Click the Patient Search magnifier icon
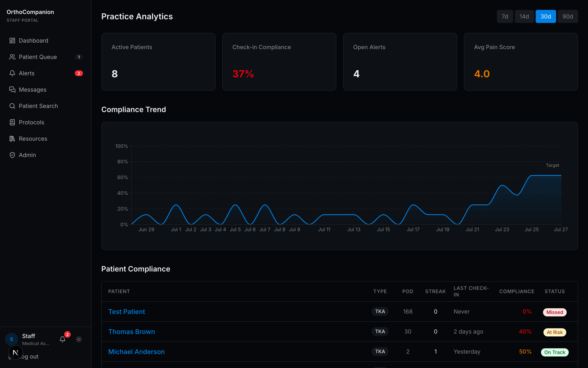 pos(12,106)
